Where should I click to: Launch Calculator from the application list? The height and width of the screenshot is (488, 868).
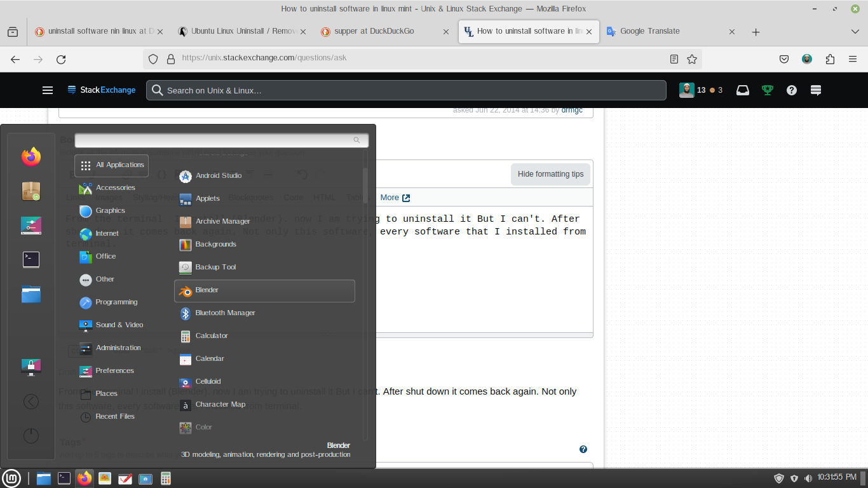[x=264, y=335]
